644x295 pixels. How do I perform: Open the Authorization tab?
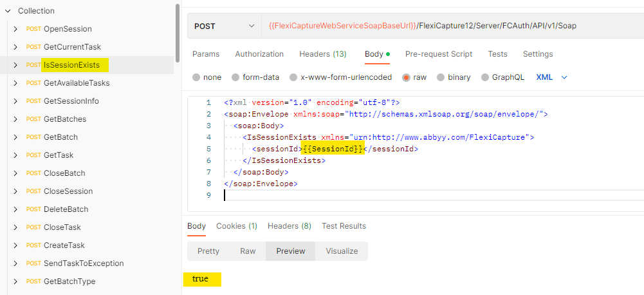click(259, 54)
